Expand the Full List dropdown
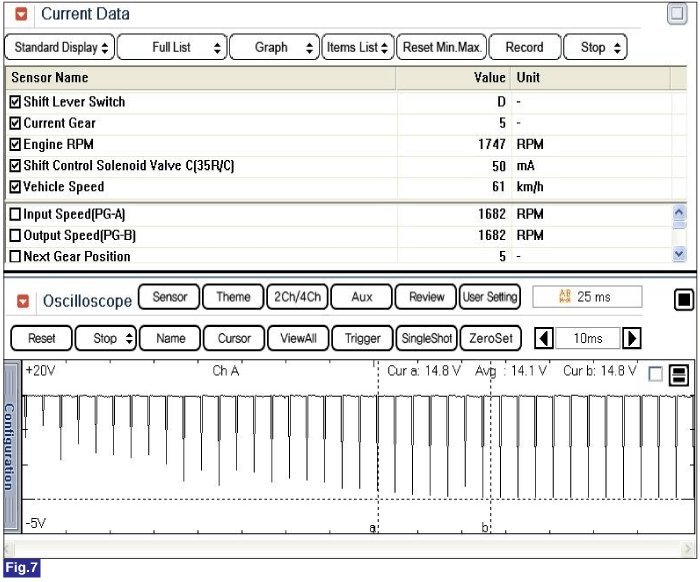700x582 pixels. pyautogui.click(x=171, y=47)
